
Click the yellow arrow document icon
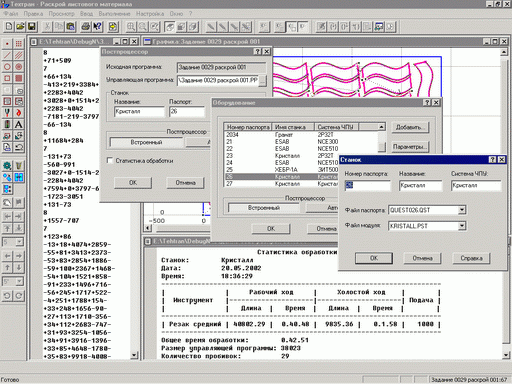click(x=113, y=26)
